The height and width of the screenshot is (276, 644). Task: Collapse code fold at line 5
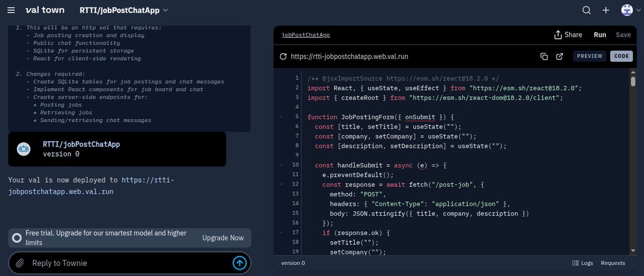point(280,117)
